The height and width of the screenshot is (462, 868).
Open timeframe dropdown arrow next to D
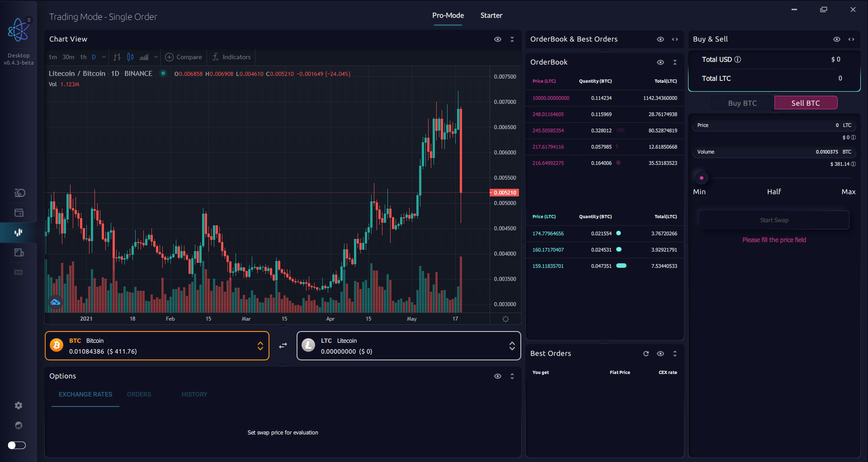(104, 57)
